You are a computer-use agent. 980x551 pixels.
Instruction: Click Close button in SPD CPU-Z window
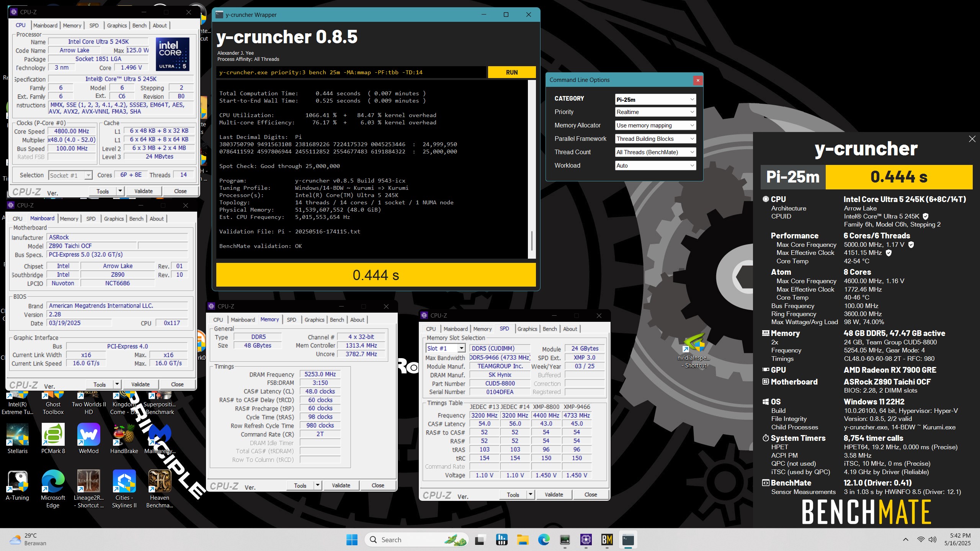(x=591, y=494)
